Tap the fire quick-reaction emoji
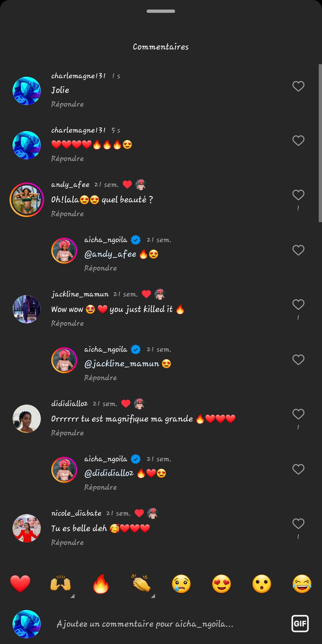The image size is (322, 644). pos(101,584)
